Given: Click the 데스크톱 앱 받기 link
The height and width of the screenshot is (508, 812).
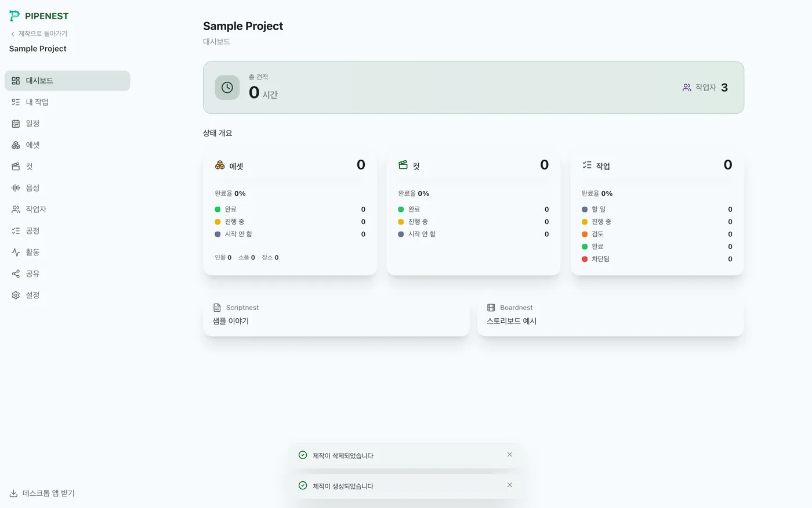Looking at the screenshot, I should pyautogui.click(x=42, y=493).
